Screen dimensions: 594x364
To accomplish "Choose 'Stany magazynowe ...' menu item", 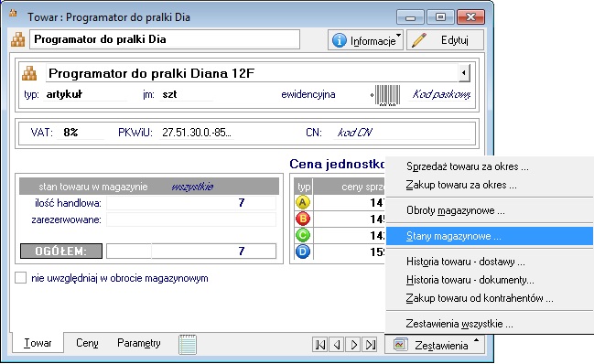I will tap(490, 236).
